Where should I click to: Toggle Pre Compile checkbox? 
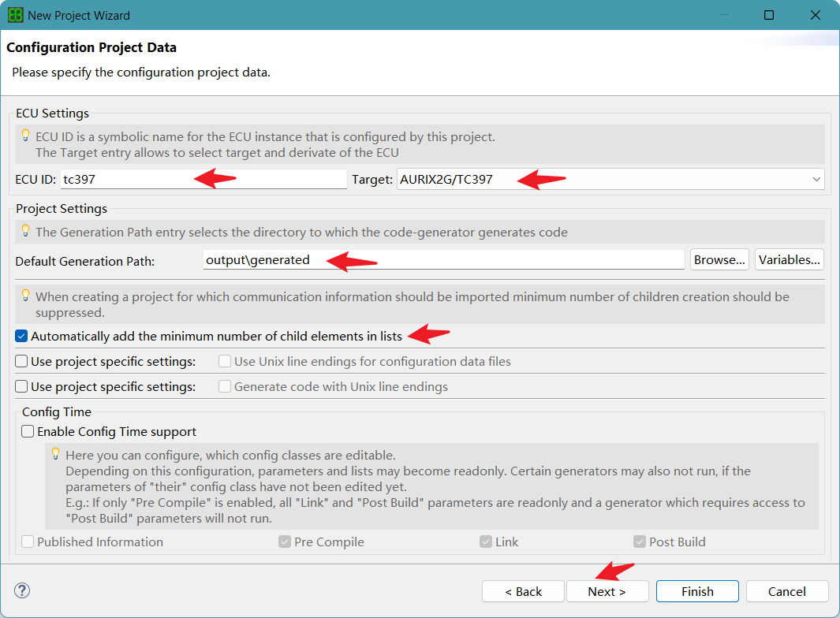[285, 542]
